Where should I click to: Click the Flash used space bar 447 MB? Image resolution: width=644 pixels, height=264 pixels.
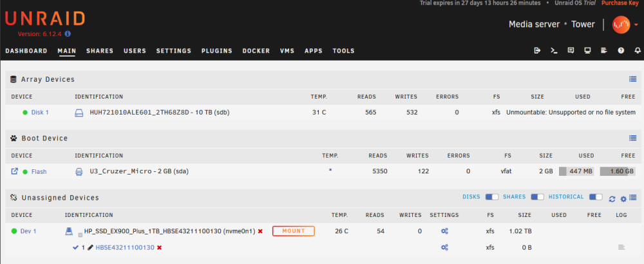pyautogui.click(x=576, y=172)
